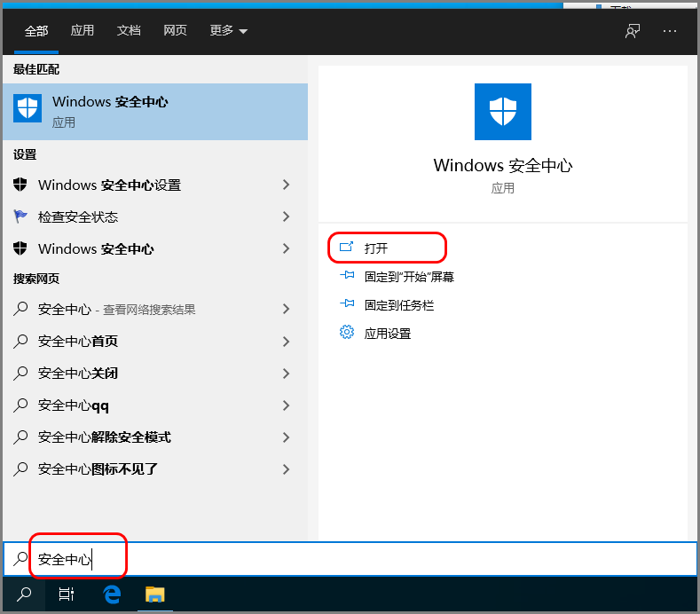Open 应用设置 for the app
The width and height of the screenshot is (700, 614).
pos(388,334)
